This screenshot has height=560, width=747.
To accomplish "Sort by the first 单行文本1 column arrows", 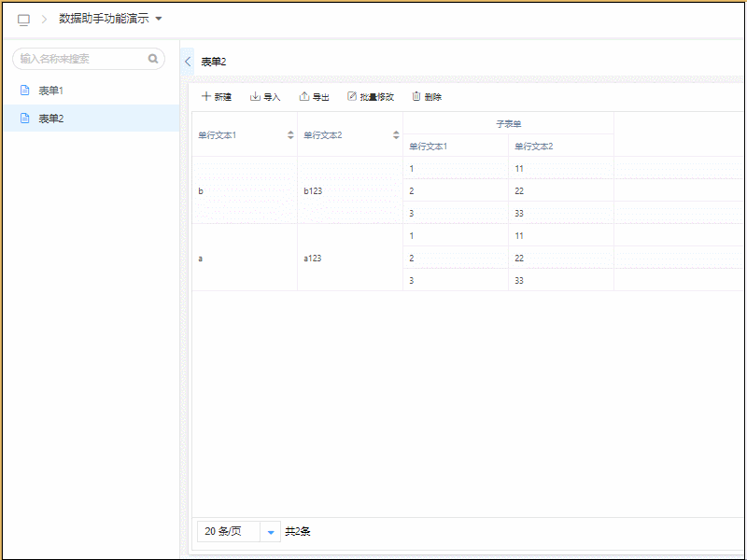I will click(x=290, y=135).
